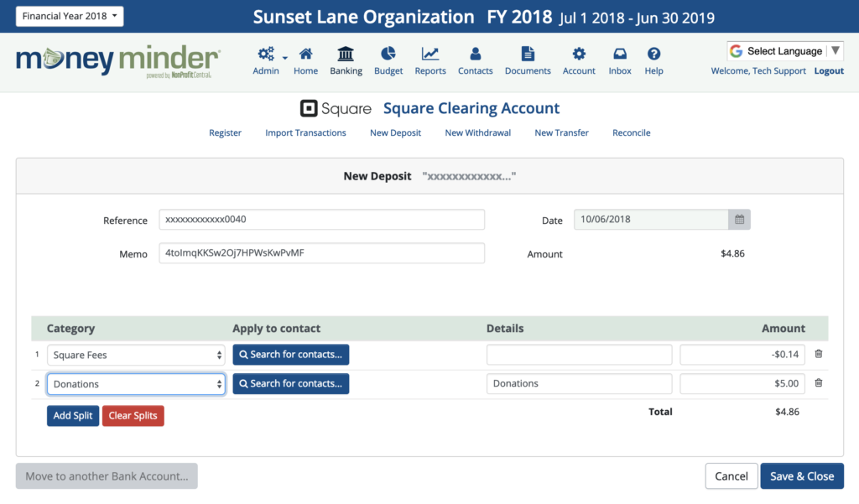The height and width of the screenshot is (504, 859).
Task: Click Add Split button
Action: (x=73, y=416)
